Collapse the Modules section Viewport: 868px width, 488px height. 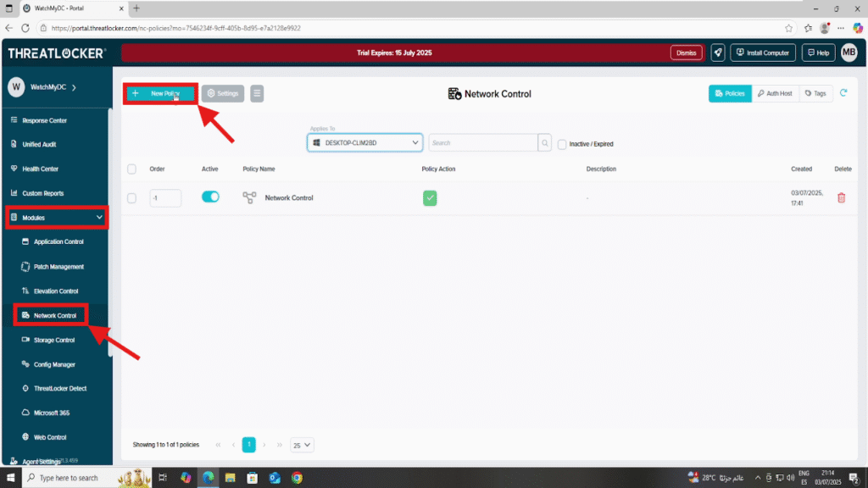[x=57, y=218]
